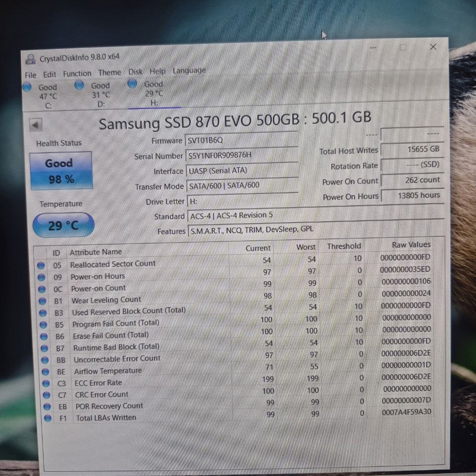Click the previous disk arrow button
The image size is (476, 476).
pos(35,125)
